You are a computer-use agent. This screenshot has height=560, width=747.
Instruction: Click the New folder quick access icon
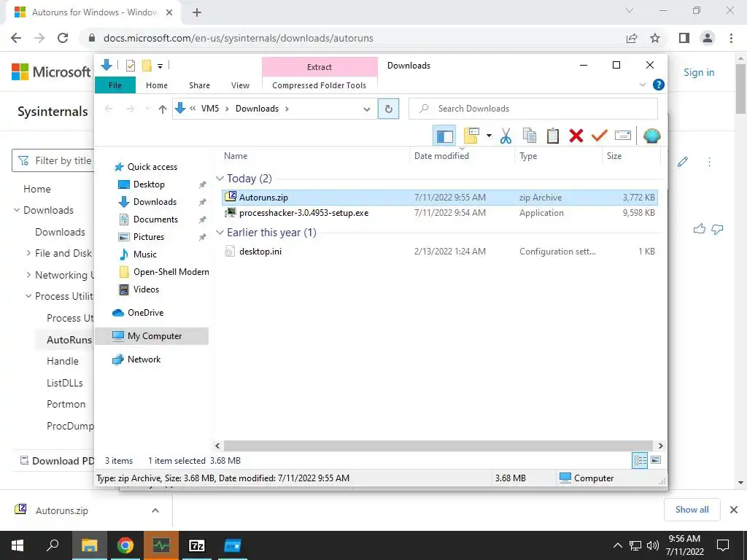click(147, 66)
